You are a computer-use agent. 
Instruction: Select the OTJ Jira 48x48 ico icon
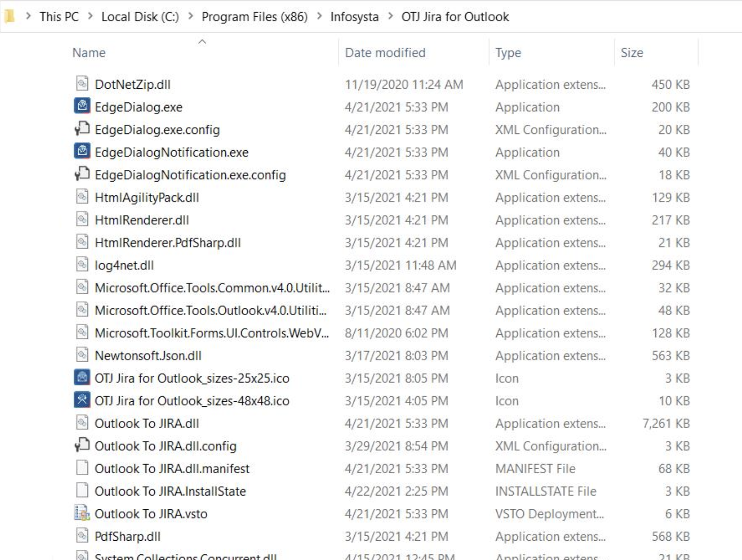82,400
